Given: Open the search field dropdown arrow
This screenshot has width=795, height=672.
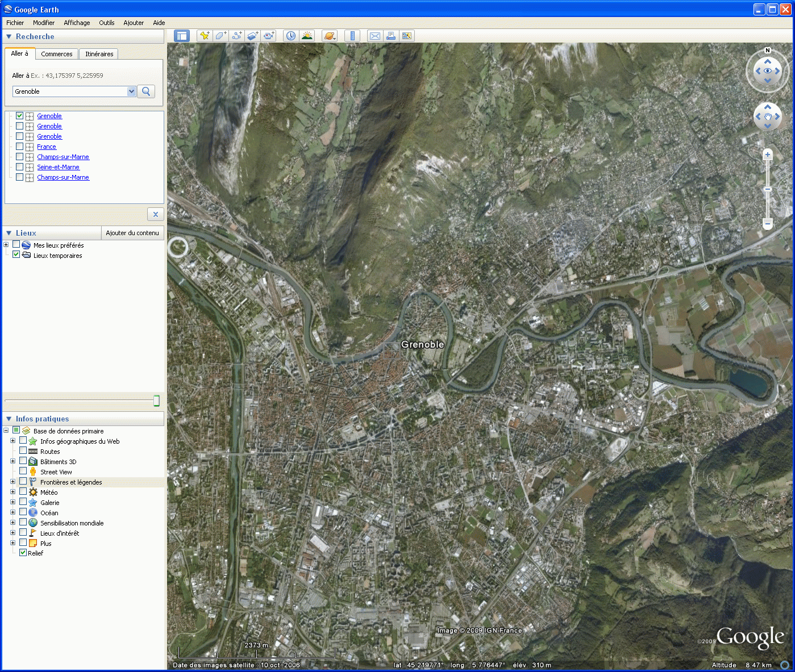Looking at the screenshot, I should pyautogui.click(x=131, y=91).
